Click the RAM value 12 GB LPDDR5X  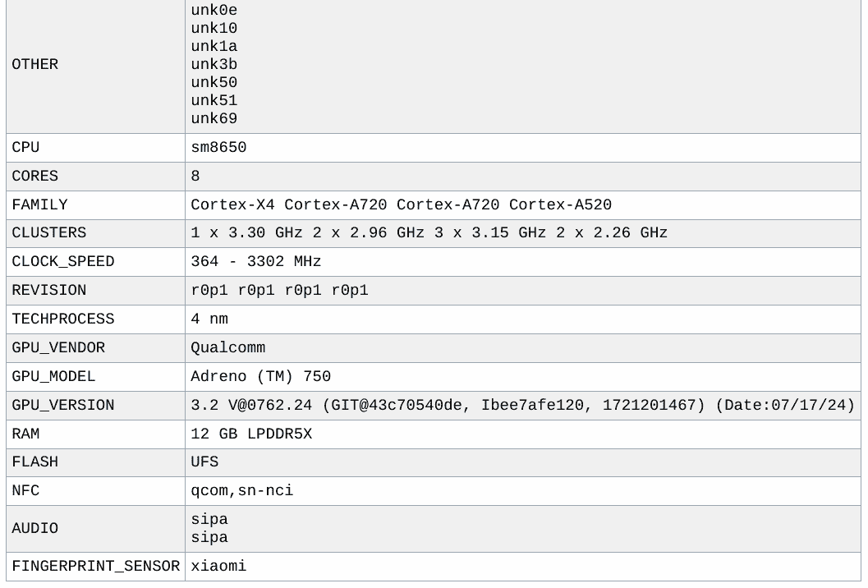251,434
